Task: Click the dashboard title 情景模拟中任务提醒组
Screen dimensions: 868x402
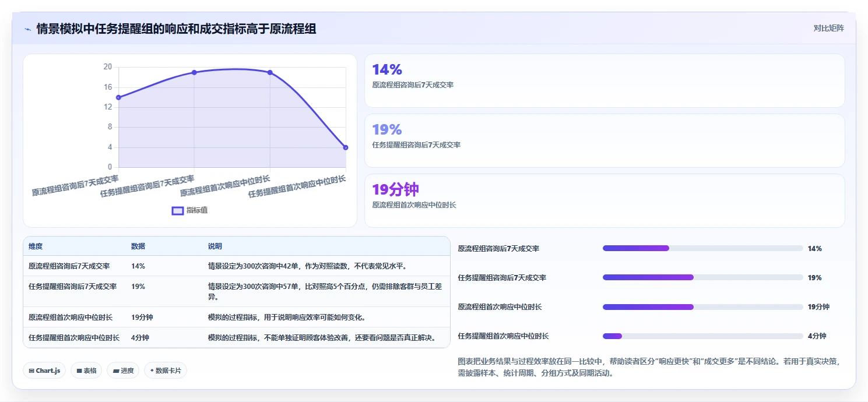Action: click(176, 29)
